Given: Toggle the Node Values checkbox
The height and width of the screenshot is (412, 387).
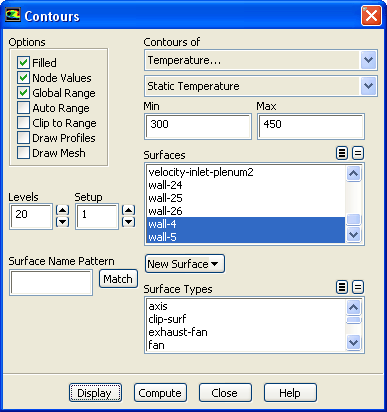Looking at the screenshot, I should pyautogui.click(x=23, y=78).
